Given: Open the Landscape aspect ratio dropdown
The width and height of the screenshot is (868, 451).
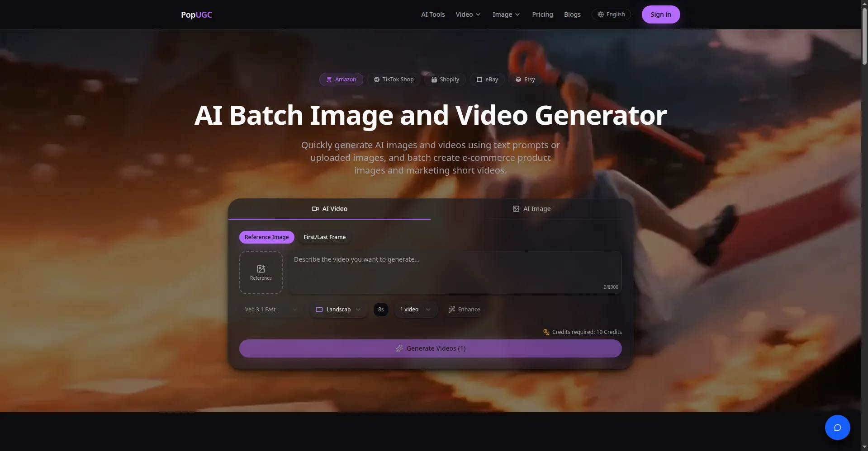Looking at the screenshot, I should coord(338,310).
